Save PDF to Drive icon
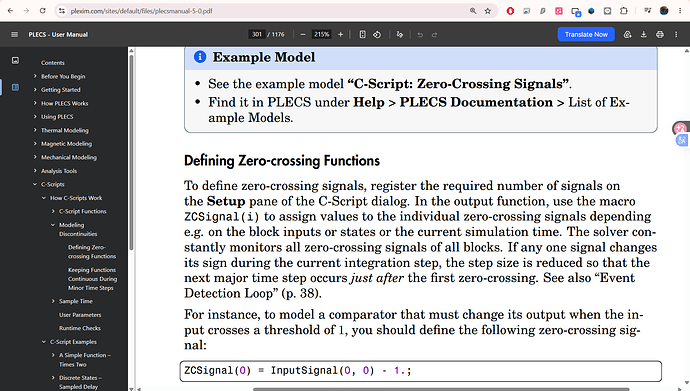This screenshot has width=690, height=391. (x=628, y=34)
